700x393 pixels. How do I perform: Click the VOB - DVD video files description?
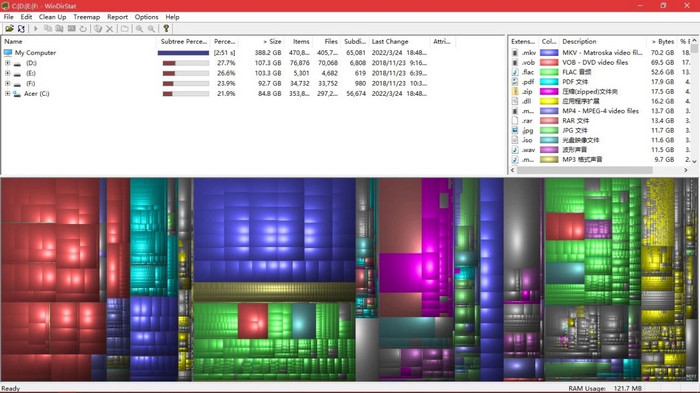595,63
